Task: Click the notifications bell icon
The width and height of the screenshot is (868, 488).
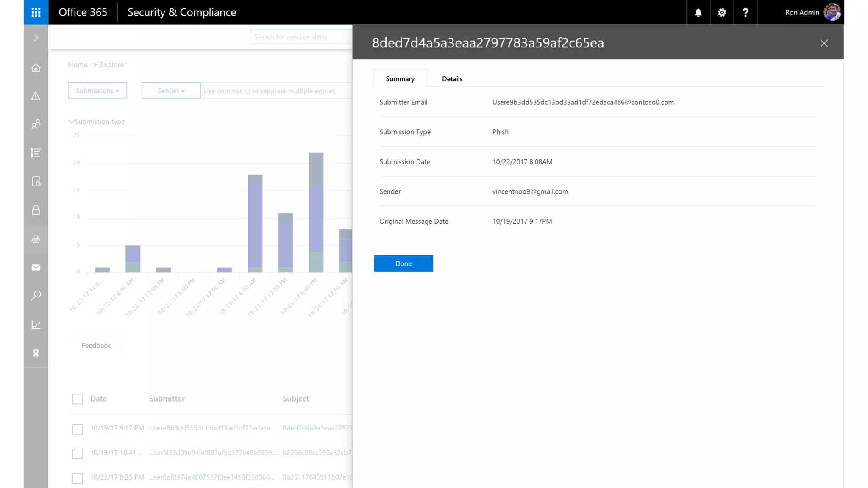Action: 698,12
